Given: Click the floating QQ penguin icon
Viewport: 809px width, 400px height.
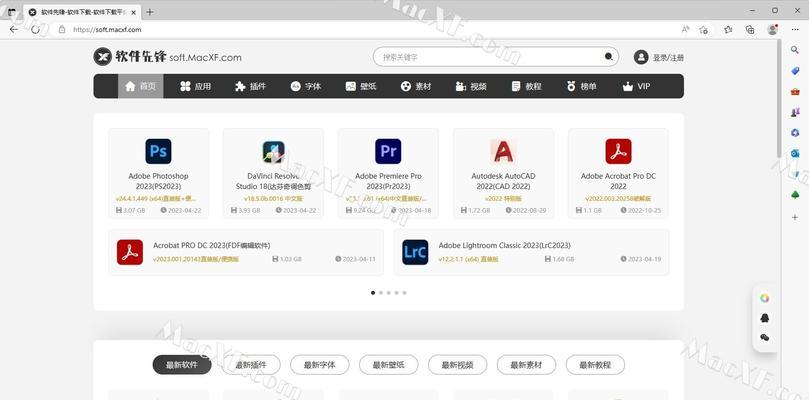Looking at the screenshot, I should click(x=765, y=318).
